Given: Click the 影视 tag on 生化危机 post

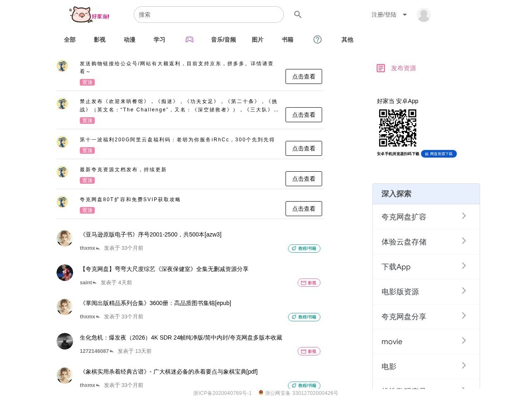Looking at the screenshot, I should (x=309, y=351).
